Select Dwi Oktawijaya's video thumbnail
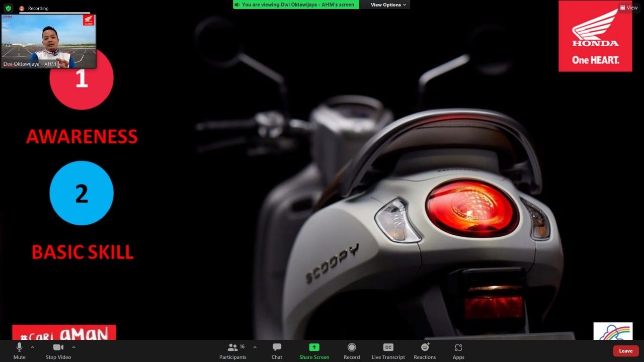The height and width of the screenshot is (362, 644). pyautogui.click(x=48, y=41)
